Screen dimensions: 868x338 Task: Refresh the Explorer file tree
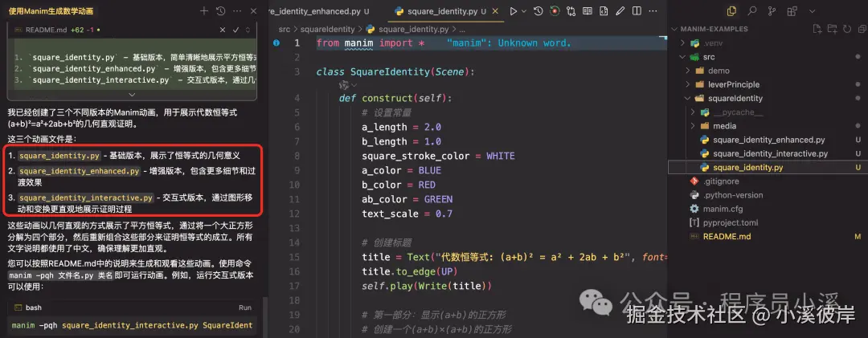click(x=847, y=29)
